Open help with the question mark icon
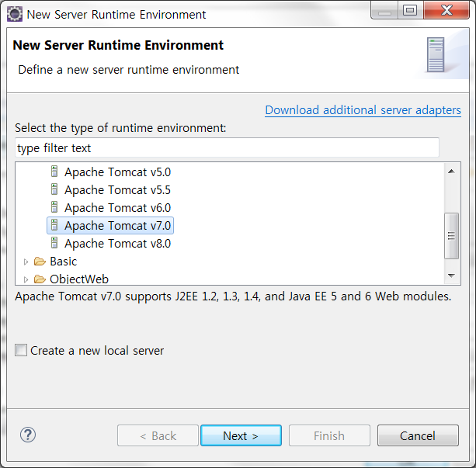Screen dimensions: 476x468 (28, 435)
